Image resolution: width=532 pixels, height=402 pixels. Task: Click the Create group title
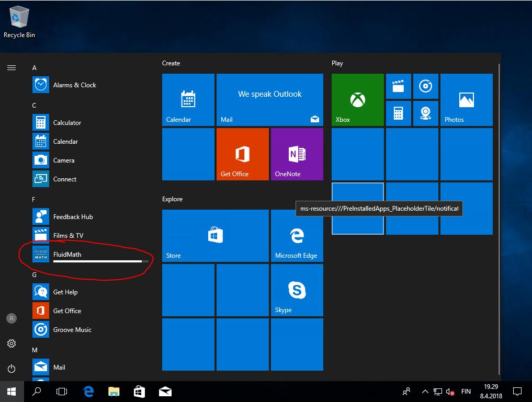[171, 63]
